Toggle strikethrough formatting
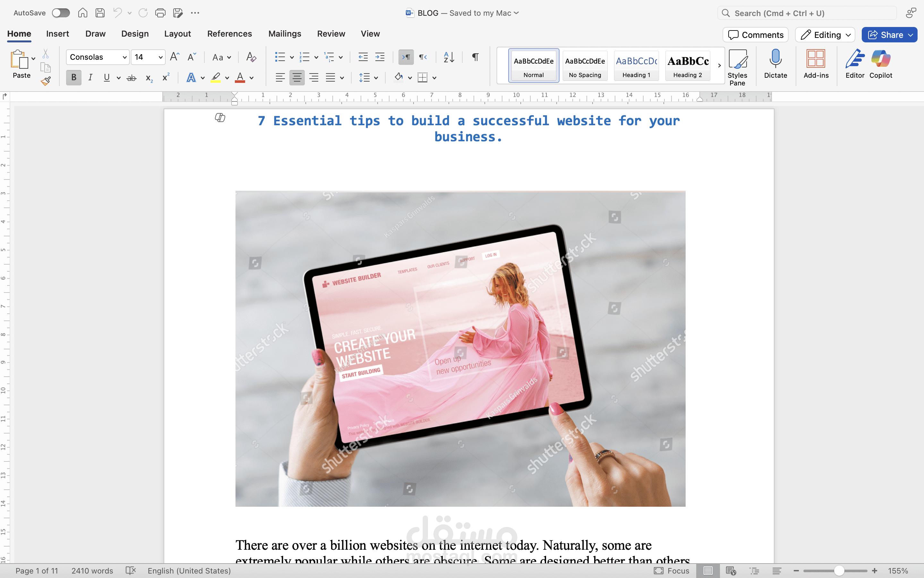Viewport: 924px width, 578px height. (131, 78)
